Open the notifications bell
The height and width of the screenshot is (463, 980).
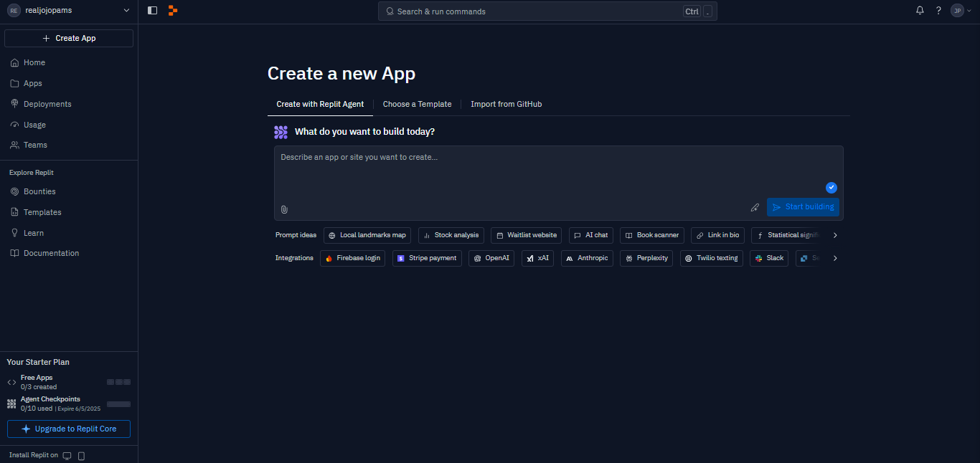point(920,10)
